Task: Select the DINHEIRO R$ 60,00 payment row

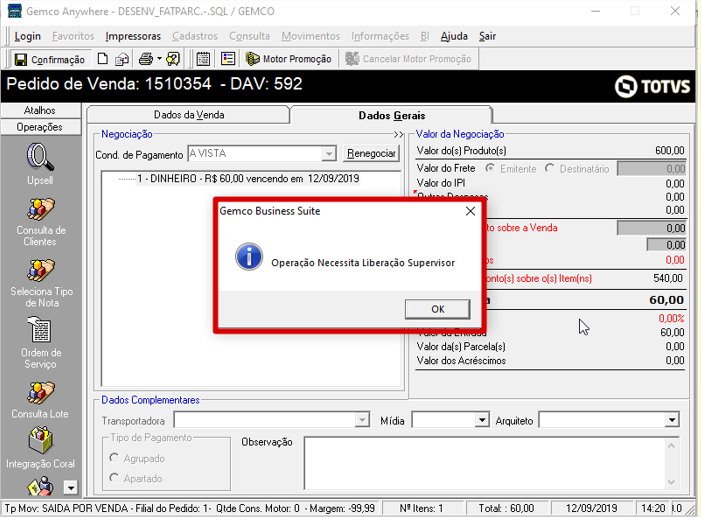Action: click(248, 179)
